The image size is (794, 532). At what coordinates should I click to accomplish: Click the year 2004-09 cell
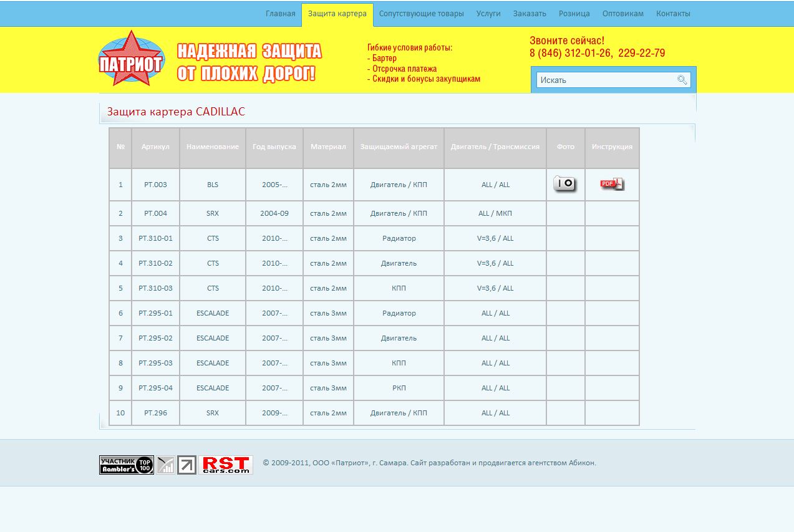pyautogui.click(x=274, y=213)
